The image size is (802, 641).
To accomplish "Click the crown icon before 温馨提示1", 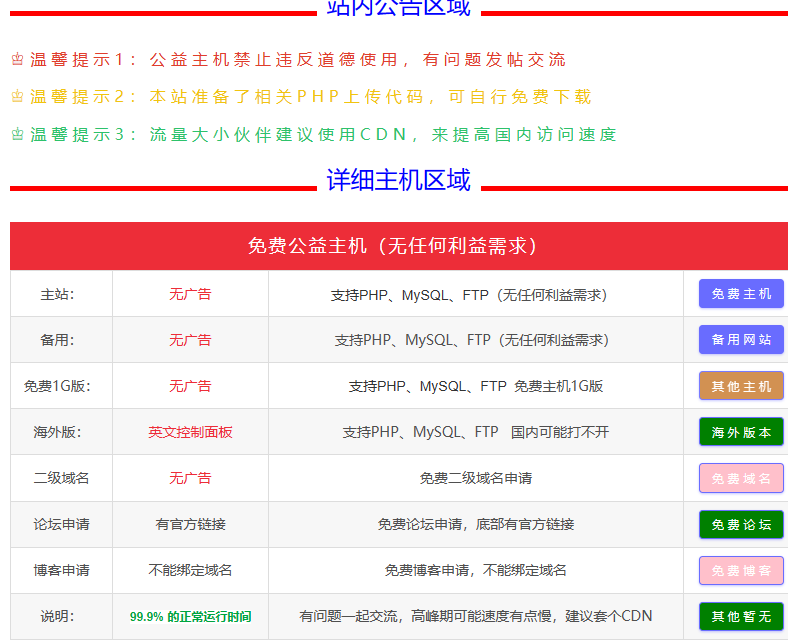I will point(16,58).
